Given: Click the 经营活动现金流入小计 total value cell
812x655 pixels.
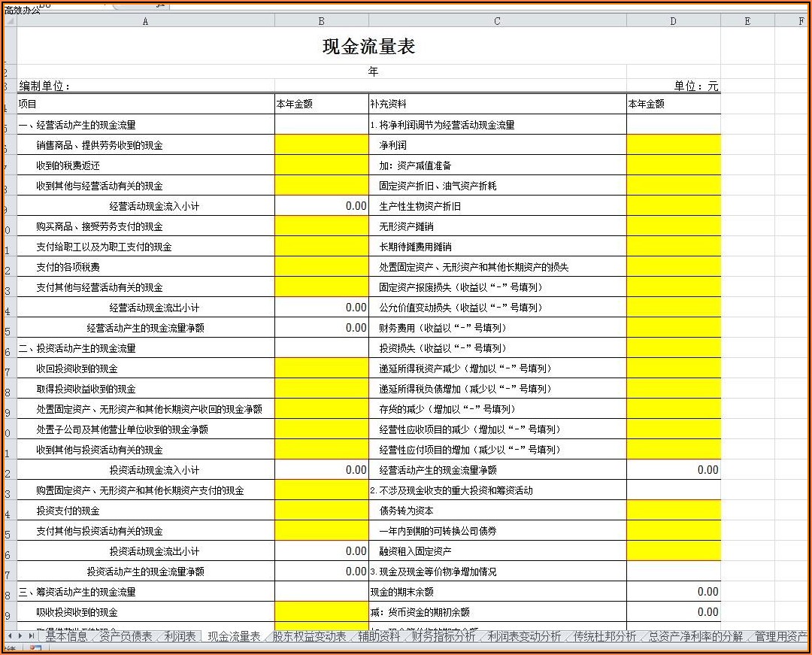Looking at the screenshot, I should point(321,206).
